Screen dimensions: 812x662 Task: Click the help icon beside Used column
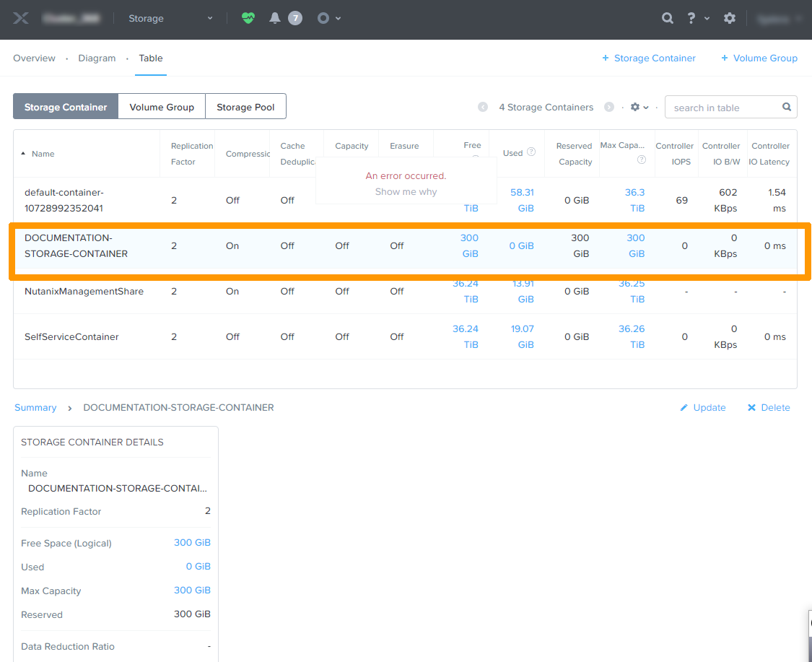point(531,152)
